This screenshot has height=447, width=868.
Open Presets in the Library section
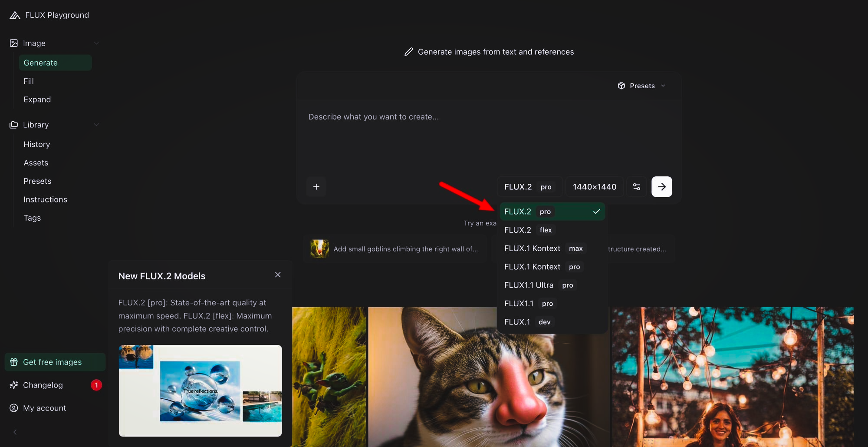pyautogui.click(x=55, y=181)
